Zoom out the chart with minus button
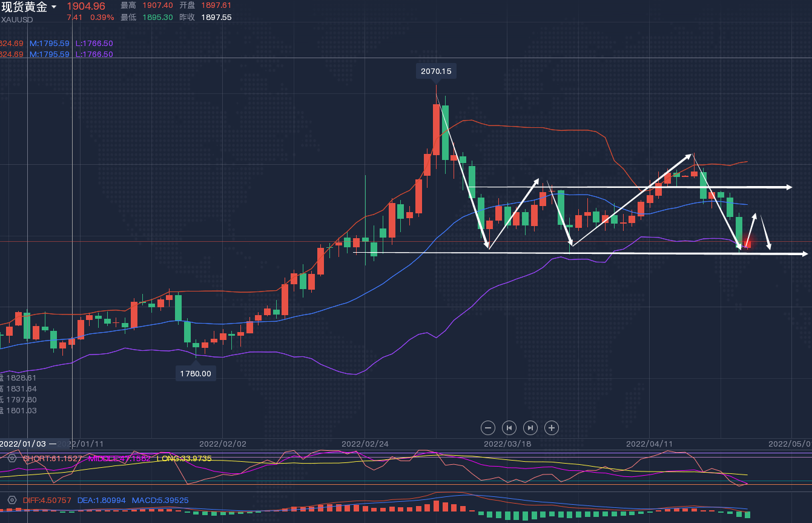 click(488, 428)
